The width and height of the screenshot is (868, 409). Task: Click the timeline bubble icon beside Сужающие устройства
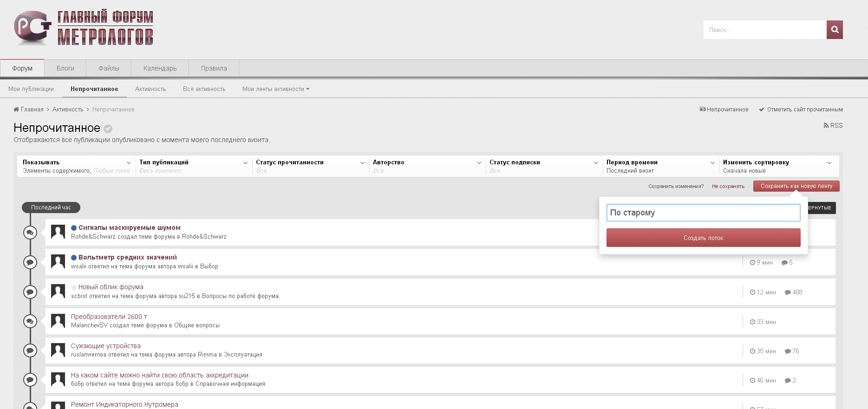click(x=30, y=351)
